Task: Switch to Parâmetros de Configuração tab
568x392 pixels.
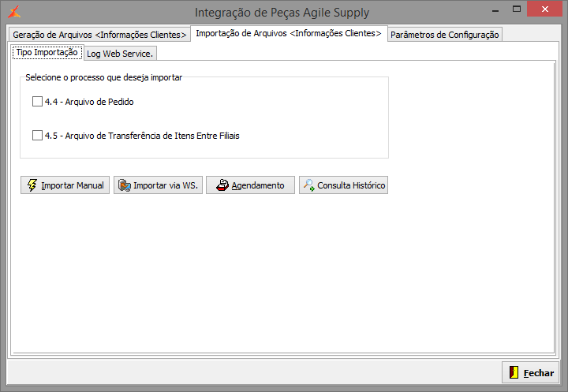Action: pos(444,35)
